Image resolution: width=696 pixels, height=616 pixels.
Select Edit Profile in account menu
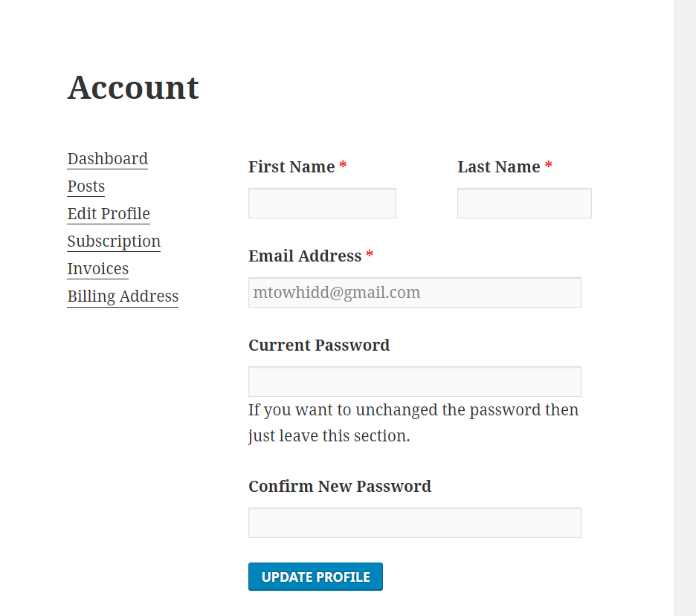coord(109,214)
